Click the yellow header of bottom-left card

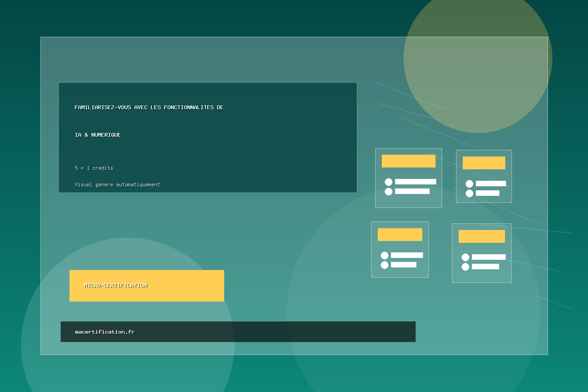coord(400,234)
